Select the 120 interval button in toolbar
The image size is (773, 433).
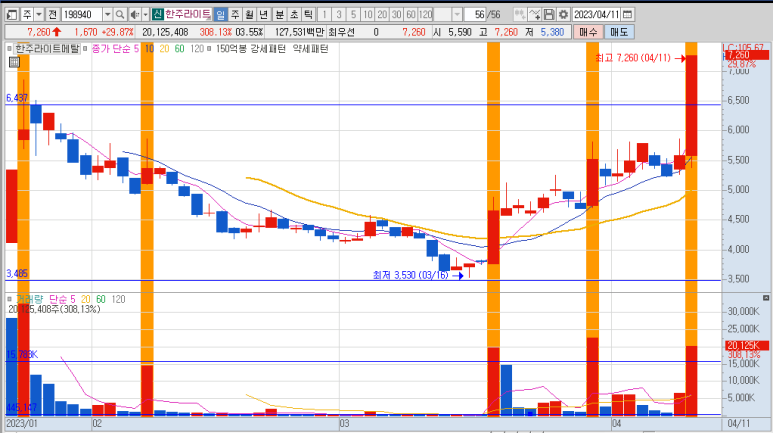(x=425, y=14)
